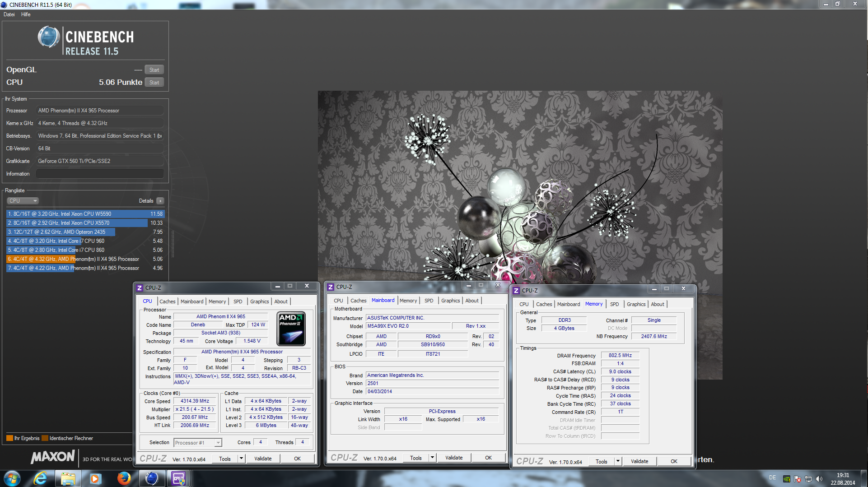The height and width of the screenshot is (487, 868).
Task: Select the 4.22 GHz Phenom II ranking row
Action: click(85, 268)
